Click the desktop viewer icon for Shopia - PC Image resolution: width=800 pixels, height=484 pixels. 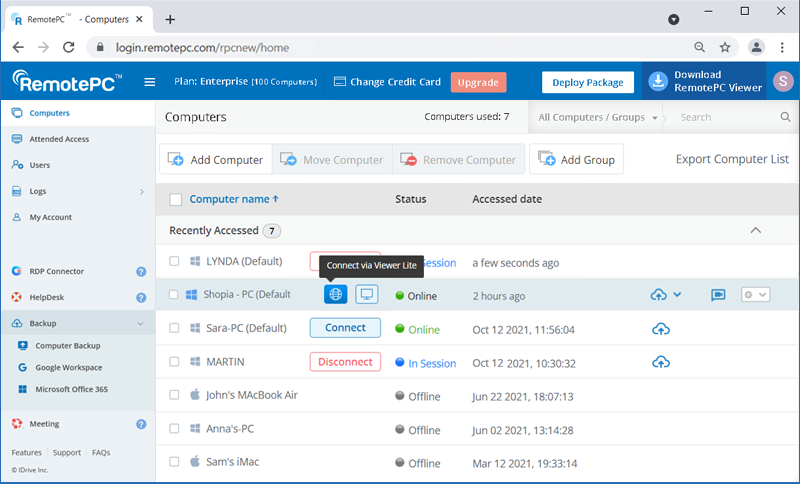(367, 295)
